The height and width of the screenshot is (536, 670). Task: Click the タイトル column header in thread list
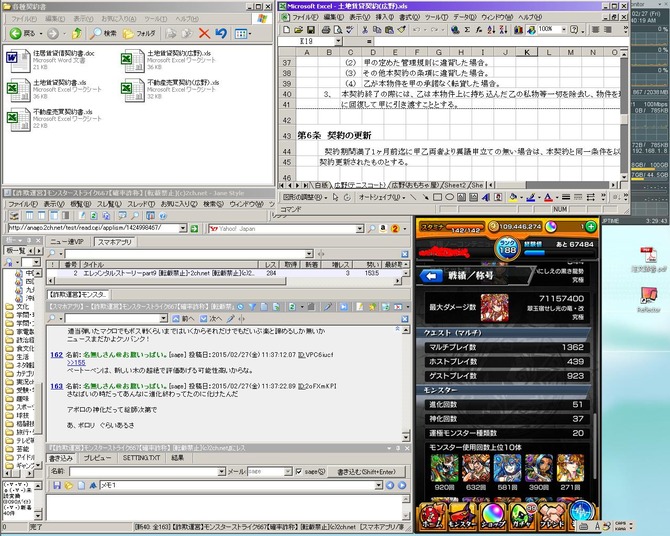[x=168, y=265]
